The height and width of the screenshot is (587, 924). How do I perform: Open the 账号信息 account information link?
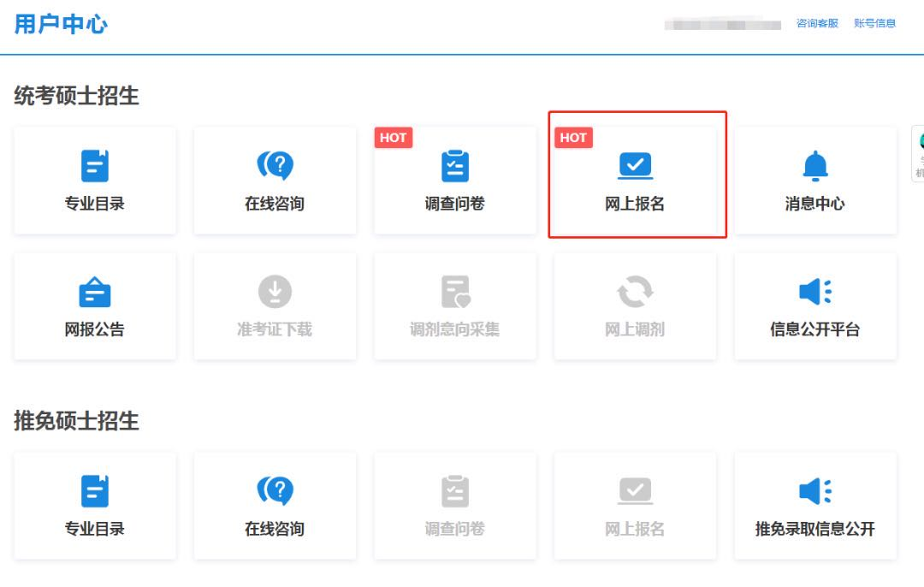pyautogui.click(x=875, y=23)
